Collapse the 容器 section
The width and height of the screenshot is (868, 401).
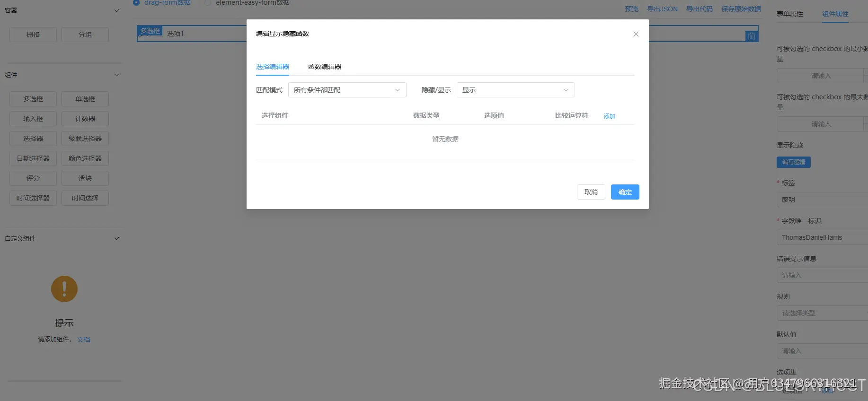(x=116, y=10)
